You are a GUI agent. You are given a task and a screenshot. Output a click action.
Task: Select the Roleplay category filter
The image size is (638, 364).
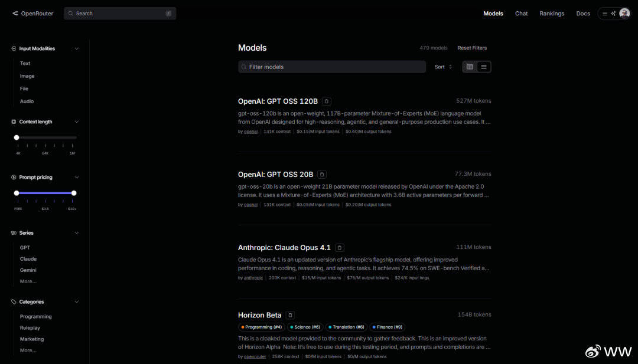[30, 328]
